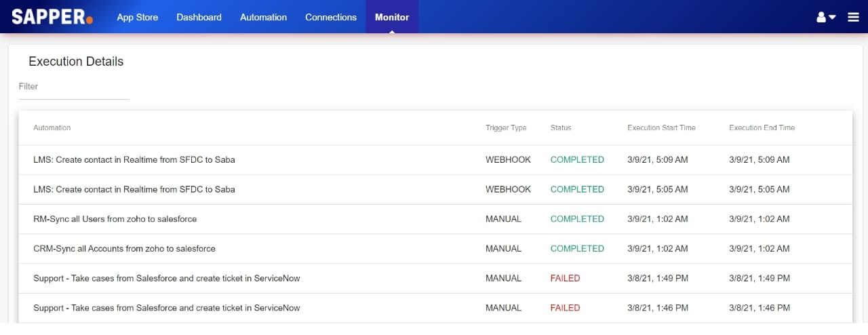868x335 pixels.
Task: Click the SAPPER logo
Action: (x=52, y=17)
